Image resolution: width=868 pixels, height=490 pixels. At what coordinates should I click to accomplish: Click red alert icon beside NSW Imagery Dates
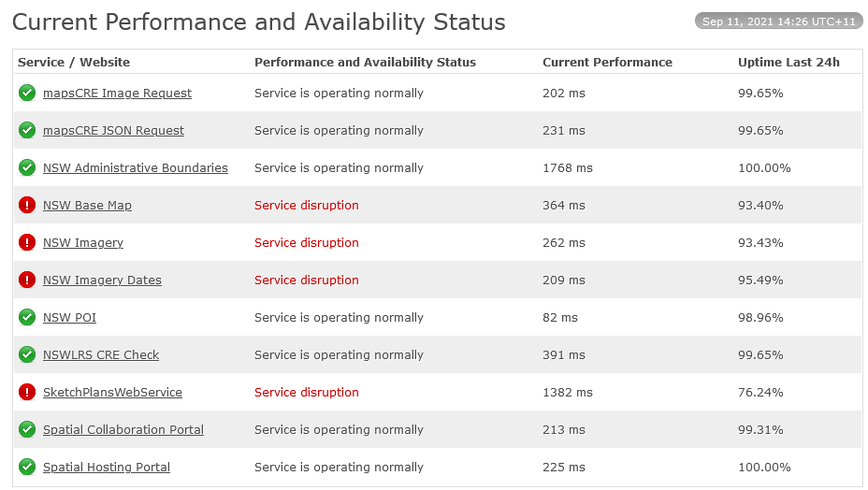26,281
